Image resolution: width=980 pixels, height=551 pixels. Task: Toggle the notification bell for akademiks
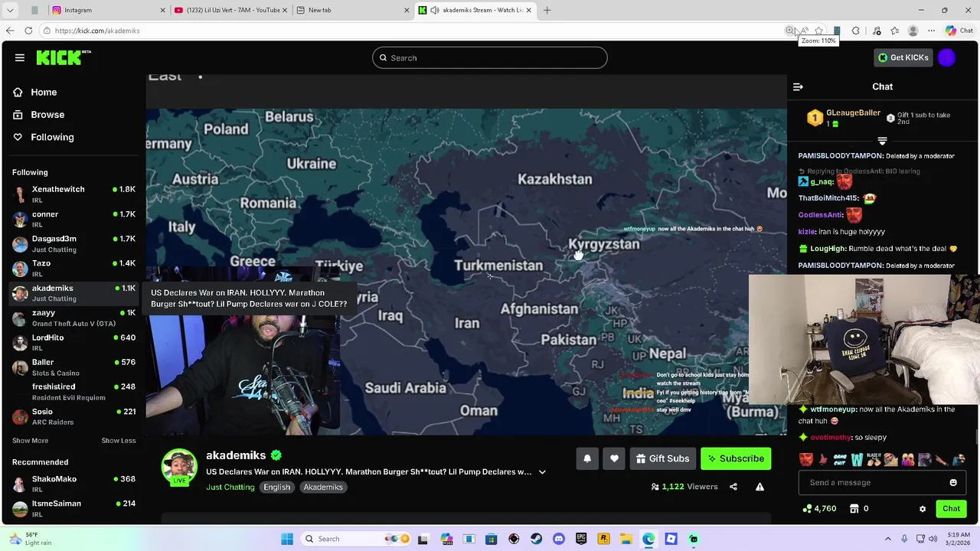click(x=587, y=458)
